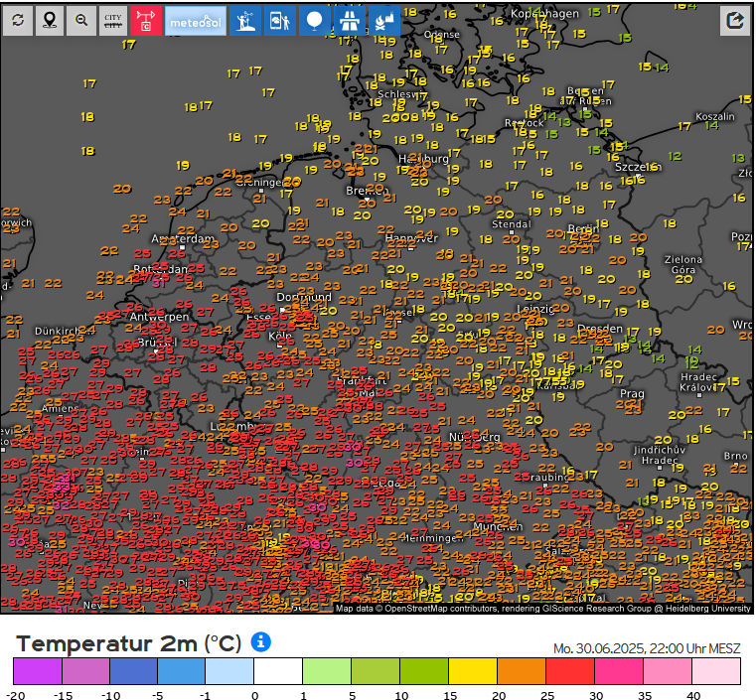Click the Hradec Králové city label
This screenshot has width=756, height=700.
tap(698, 382)
